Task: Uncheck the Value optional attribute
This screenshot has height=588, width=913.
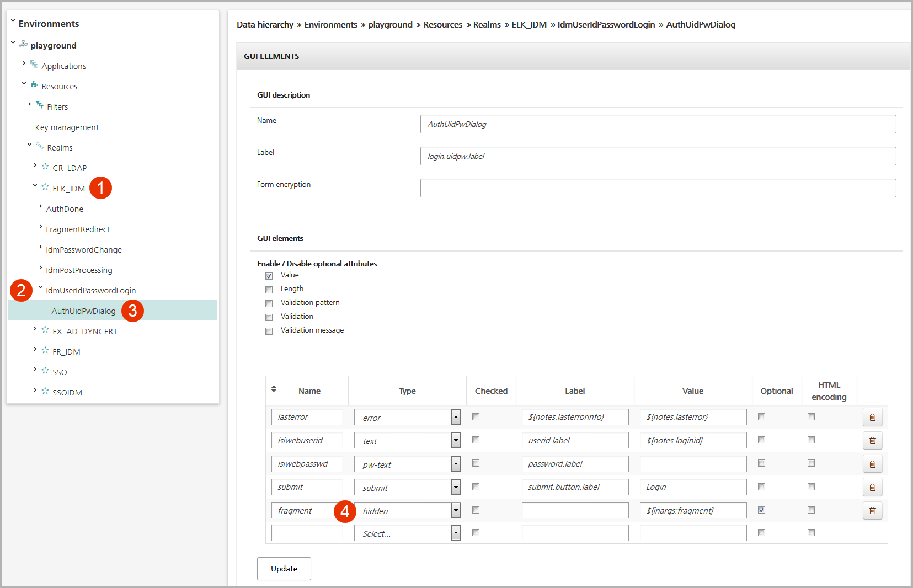Action: click(269, 276)
